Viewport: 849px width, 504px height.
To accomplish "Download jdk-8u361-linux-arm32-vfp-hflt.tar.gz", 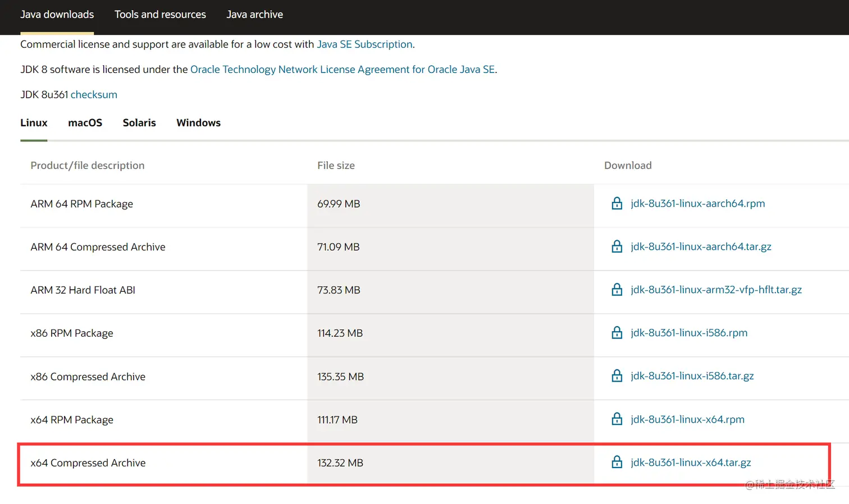I will pyautogui.click(x=716, y=290).
